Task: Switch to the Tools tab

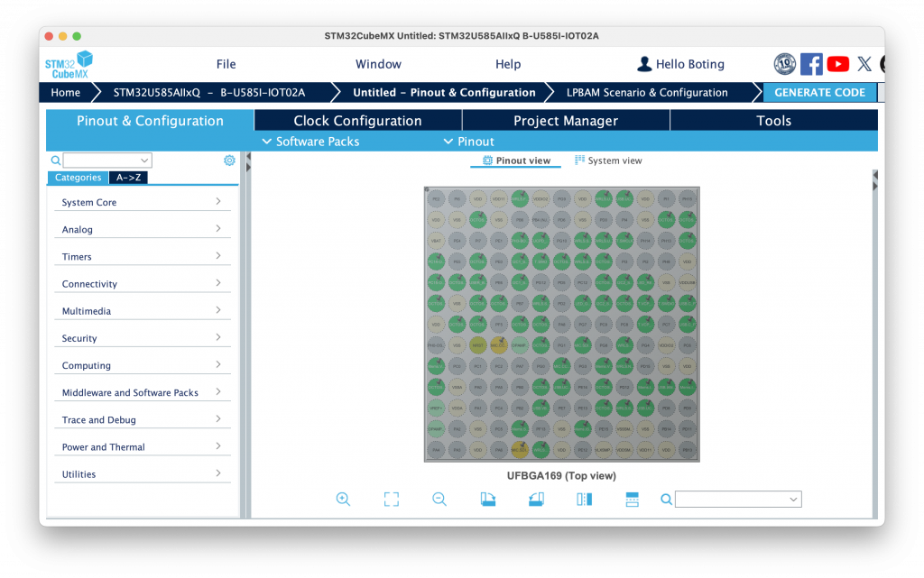Action: 773,121
